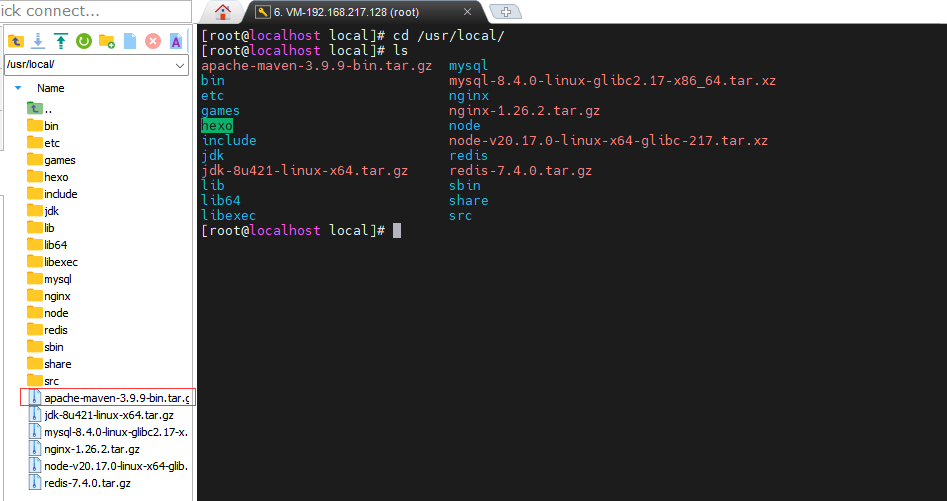
Task: Click the redis folder icon in file list
Action: 34,330
